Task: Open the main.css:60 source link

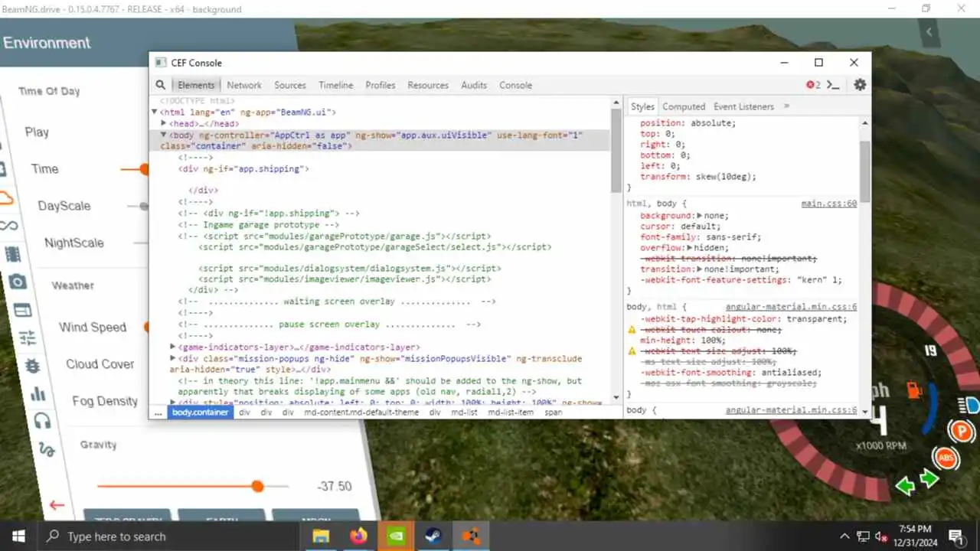Action: (829, 204)
